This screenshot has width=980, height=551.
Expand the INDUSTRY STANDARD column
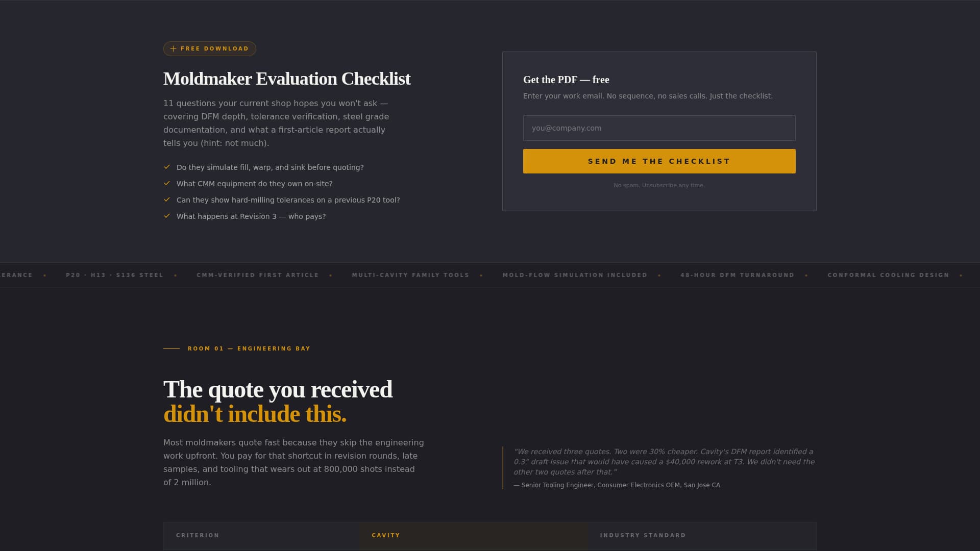pos(643,535)
